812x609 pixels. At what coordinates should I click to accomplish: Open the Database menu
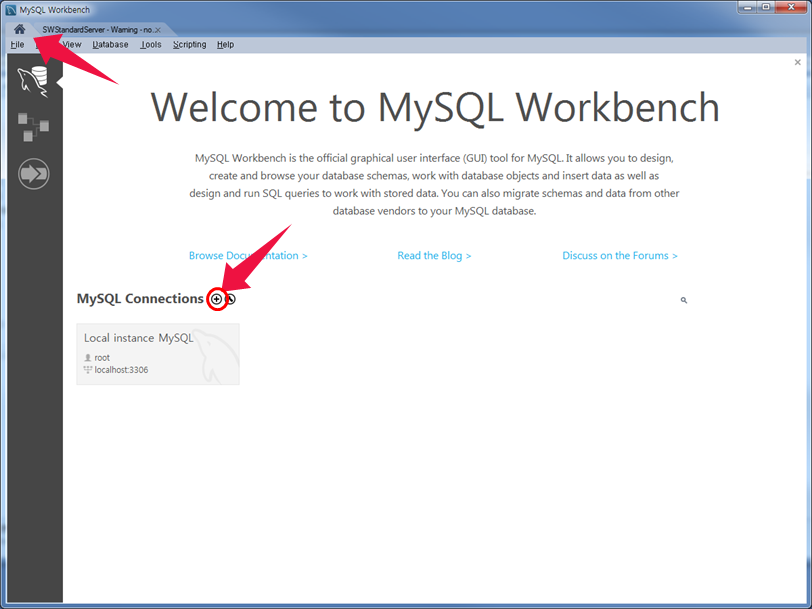pos(110,45)
